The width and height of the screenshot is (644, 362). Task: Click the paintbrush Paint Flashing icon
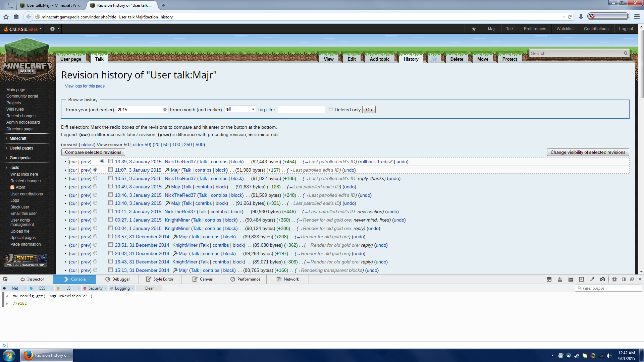pyautogui.click(x=560, y=279)
